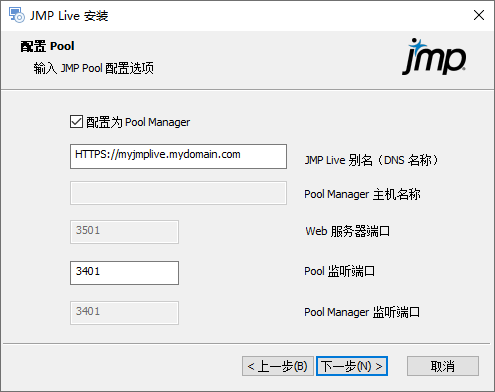Click the Pool Manager 监听端口 label

(x=362, y=312)
